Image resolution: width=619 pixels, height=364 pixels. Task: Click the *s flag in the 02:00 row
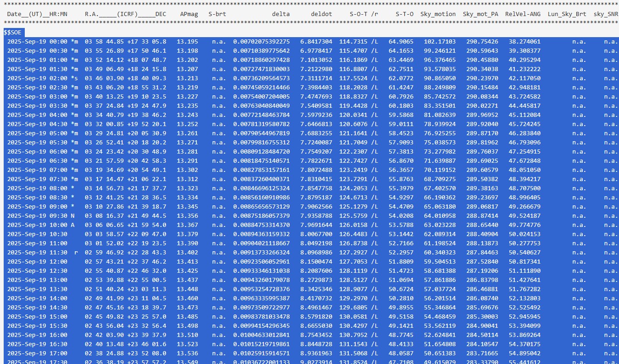[74, 78]
